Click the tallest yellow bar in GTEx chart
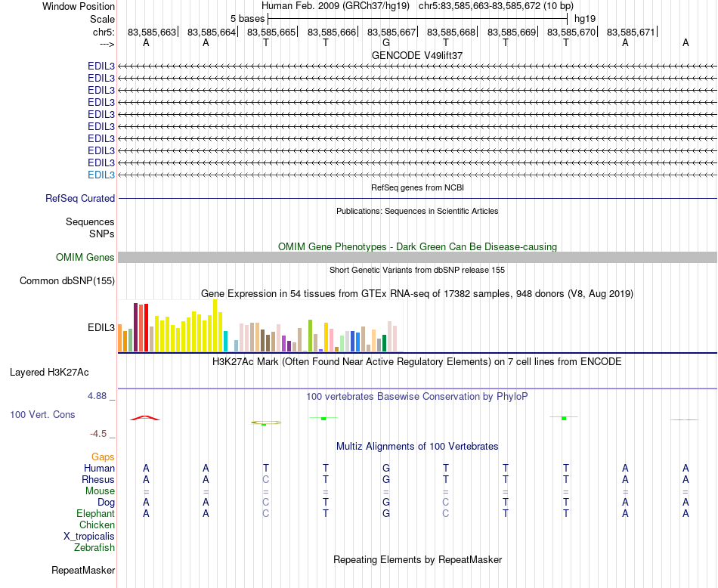718x588 pixels. coord(215,325)
